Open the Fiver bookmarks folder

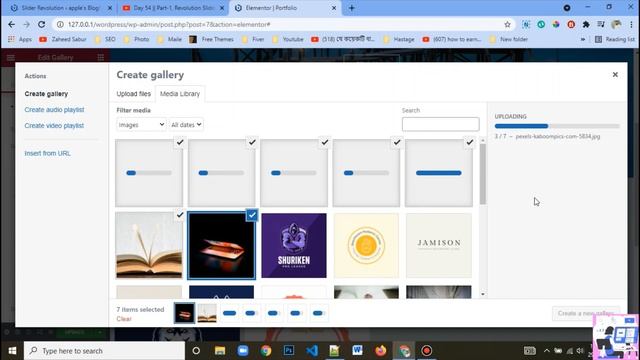253,39
